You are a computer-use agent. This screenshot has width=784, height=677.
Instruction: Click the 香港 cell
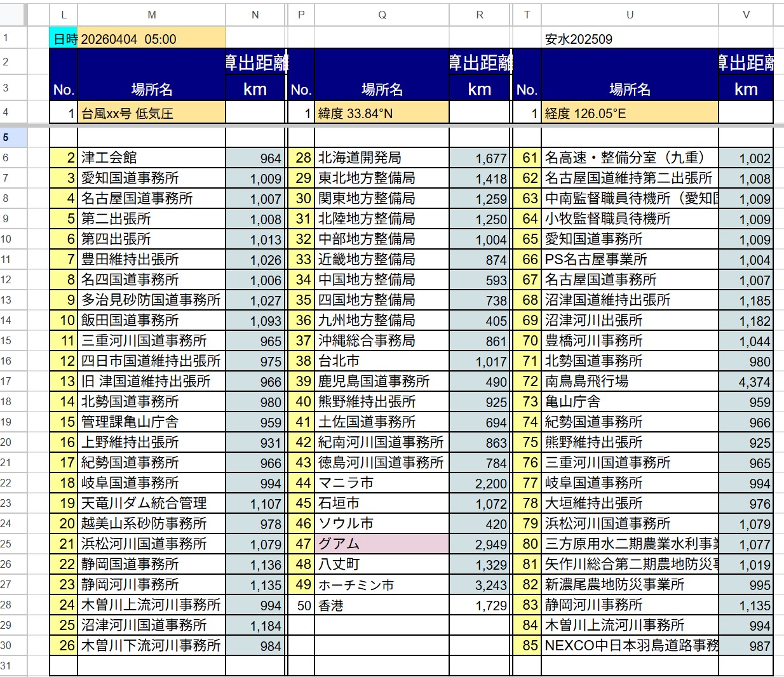pyautogui.click(x=382, y=605)
